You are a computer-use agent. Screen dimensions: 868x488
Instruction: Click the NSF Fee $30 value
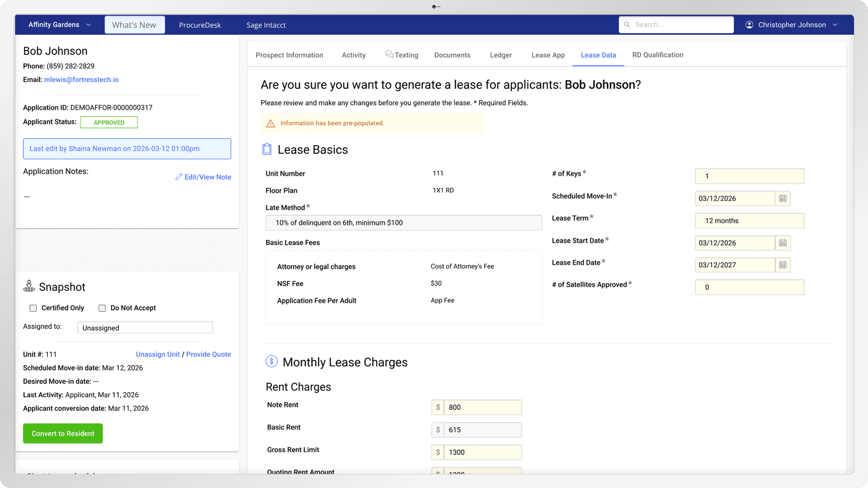click(436, 284)
